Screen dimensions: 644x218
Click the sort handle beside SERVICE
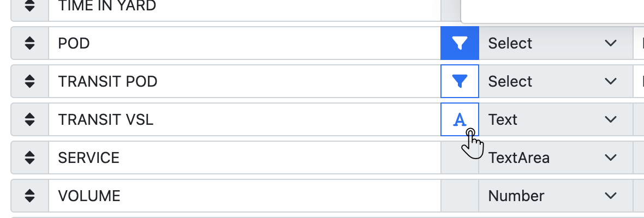click(x=30, y=158)
